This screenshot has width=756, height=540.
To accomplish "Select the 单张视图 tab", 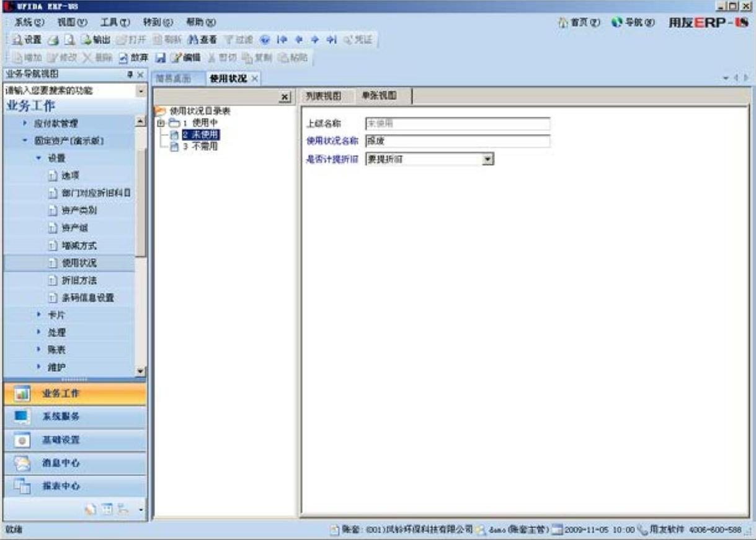I will point(380,96).
